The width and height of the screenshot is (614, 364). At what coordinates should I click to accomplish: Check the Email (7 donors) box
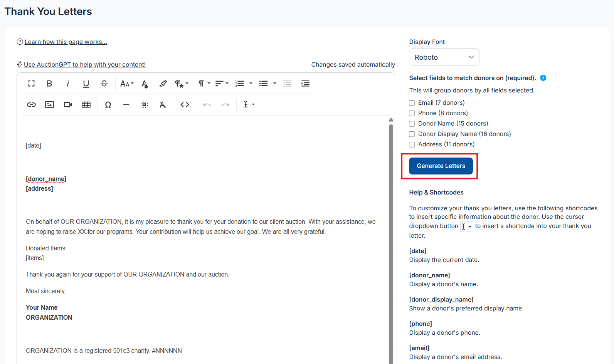pyautogui.click(x=412, y=103)
